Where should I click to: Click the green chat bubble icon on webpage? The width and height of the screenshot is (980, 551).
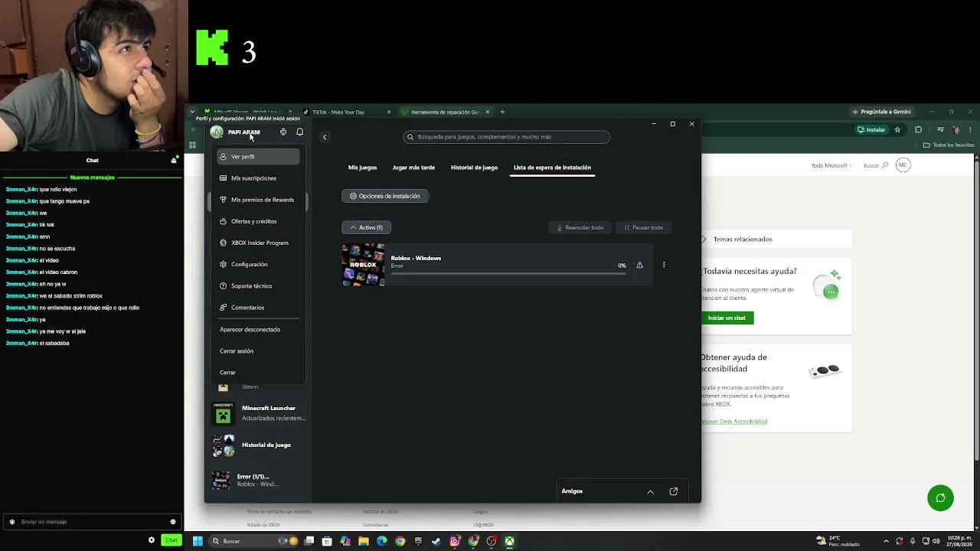coord(940,498)
